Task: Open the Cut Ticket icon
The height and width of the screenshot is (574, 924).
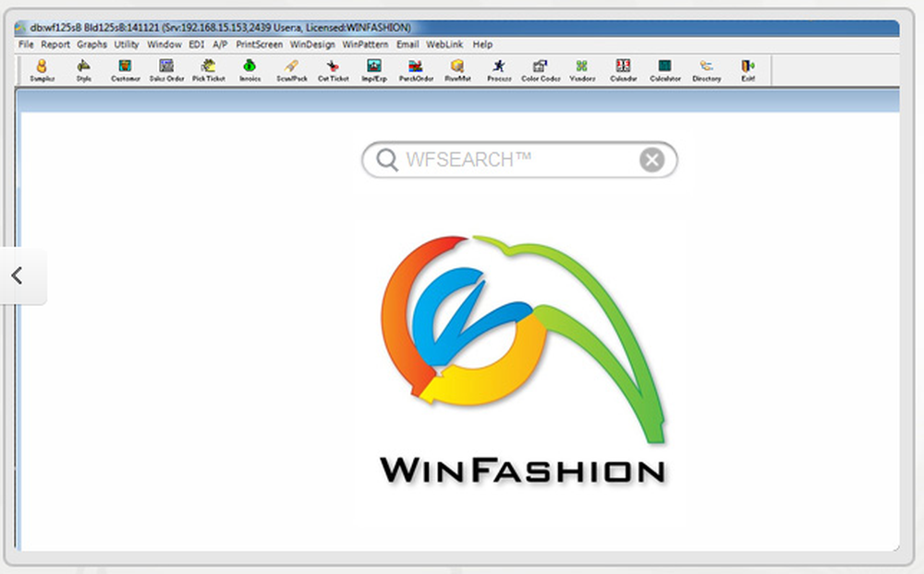Action: click(333, 70)
